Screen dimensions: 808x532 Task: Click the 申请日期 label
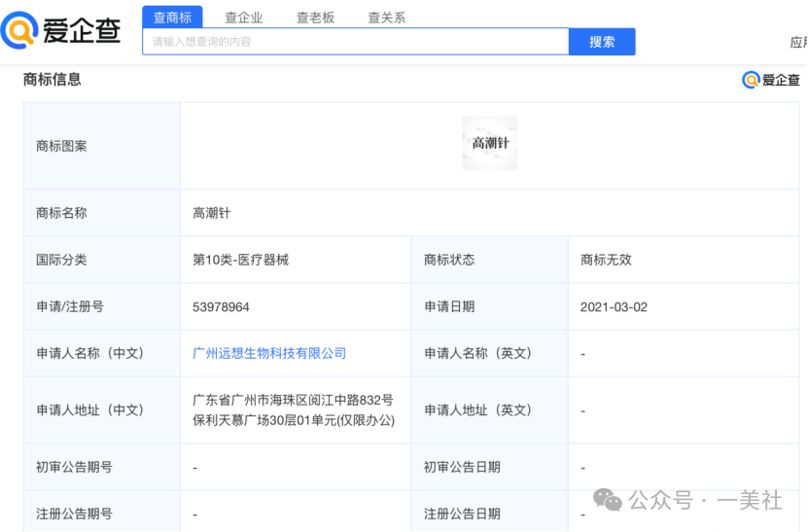[449, 307]
